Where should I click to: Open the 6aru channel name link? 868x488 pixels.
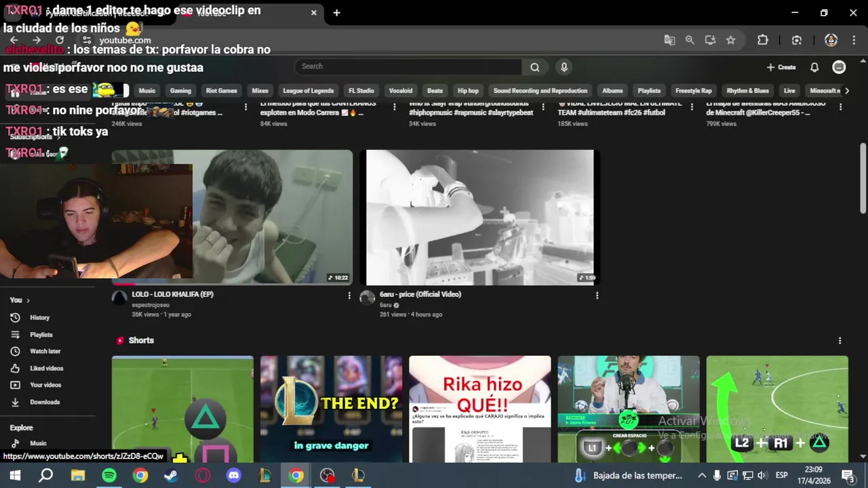coord(386,305)
